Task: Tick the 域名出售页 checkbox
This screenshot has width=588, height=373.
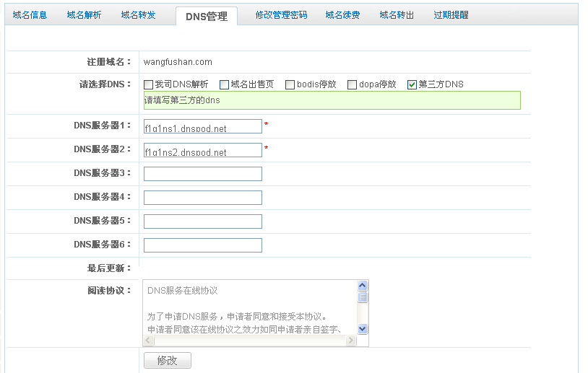Action: pyautogui.click(x=225, y=84)
